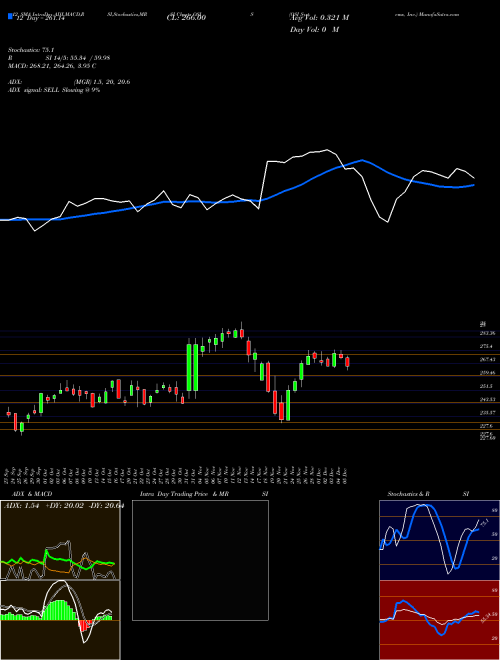Click the empty intraday trading price chart box
Viewport: 500px width, 660px height.
(200, 560)
